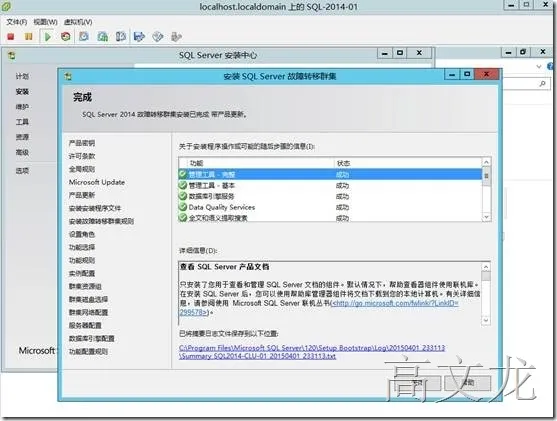Click green check icon beside 全文和语义提取搜索
The height and width of the screenshot is (421, 557).
coord(183,217)
